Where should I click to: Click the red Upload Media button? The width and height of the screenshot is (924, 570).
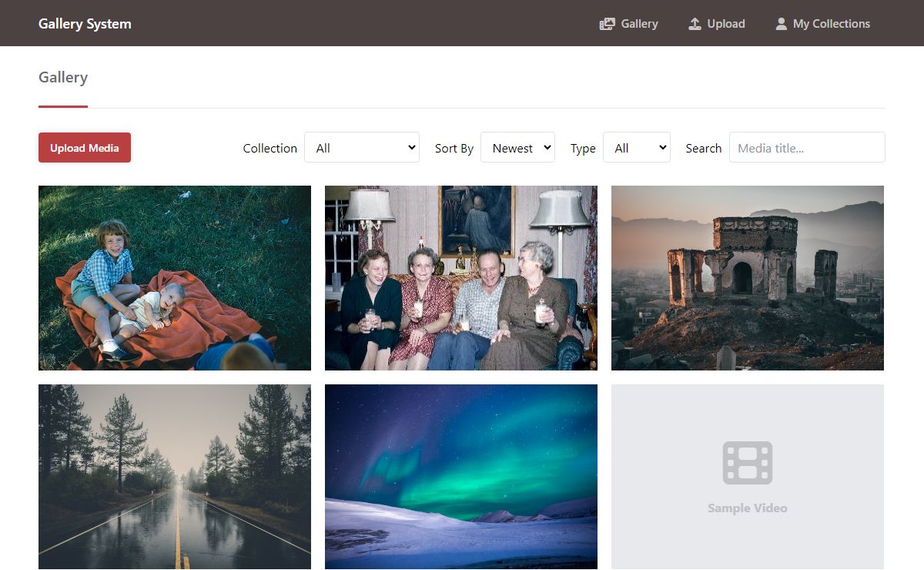85,147
